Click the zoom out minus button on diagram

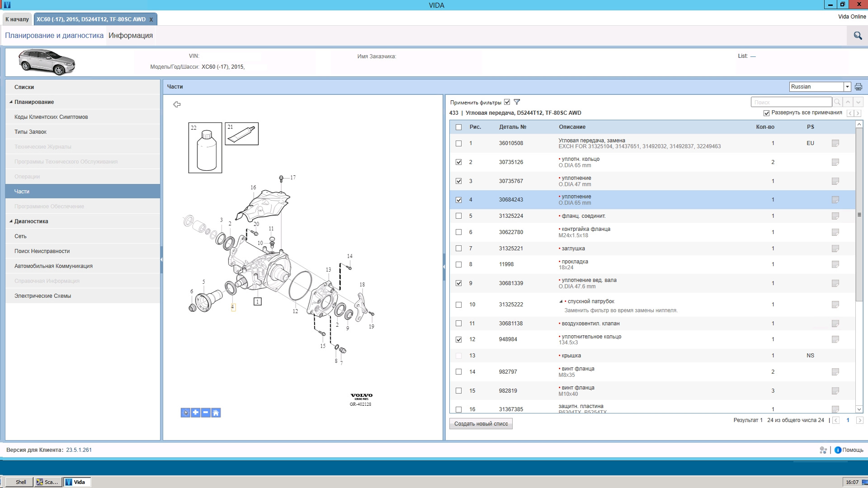pos(206,413)
